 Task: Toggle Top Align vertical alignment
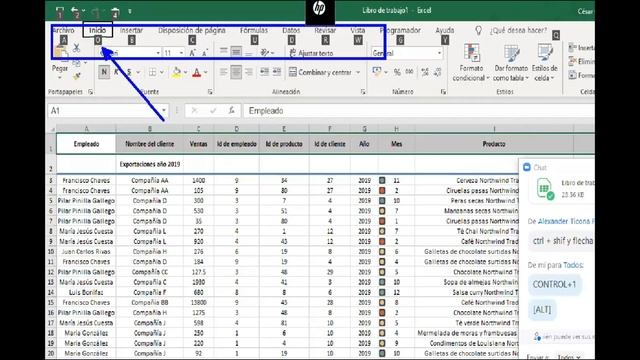(223, 51)
